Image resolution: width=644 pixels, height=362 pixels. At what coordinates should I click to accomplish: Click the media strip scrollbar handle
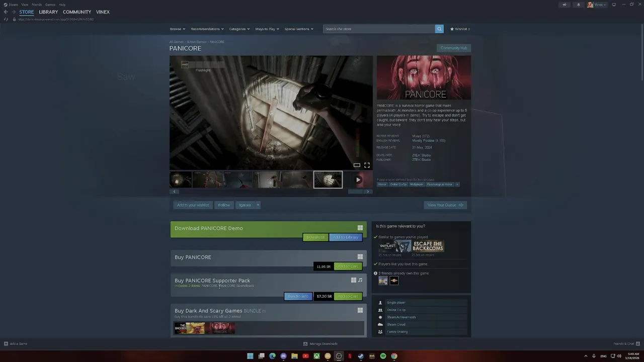coord(355,192)
